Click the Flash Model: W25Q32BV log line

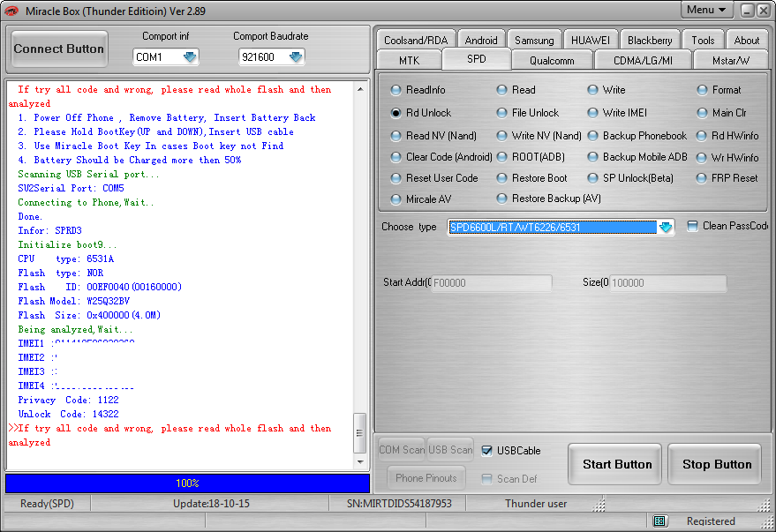tap(74, 301)
